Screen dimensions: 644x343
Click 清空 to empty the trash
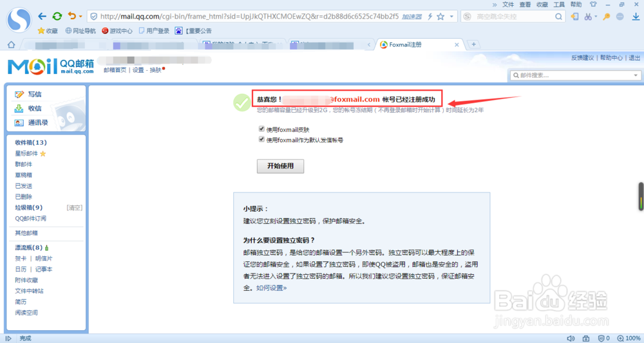point(74,208)
